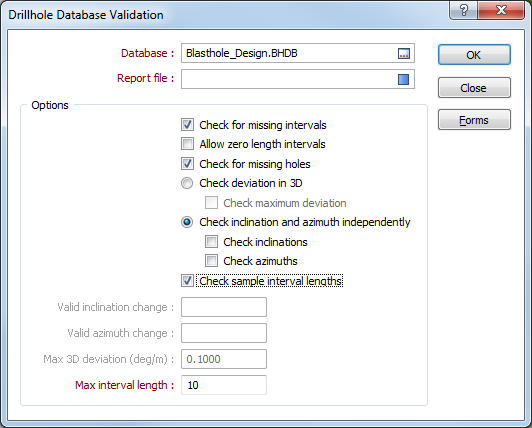Image resolution: width=532 pixels, height=428 pixels.
Task: Toggle Check for missing holes checkbox
Action: pos(187,164)
